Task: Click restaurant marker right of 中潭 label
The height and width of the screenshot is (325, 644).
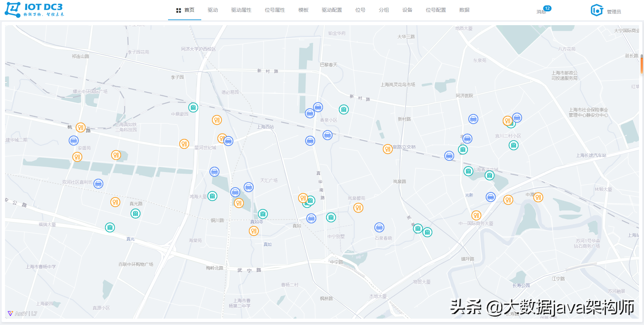Action: 538,197
